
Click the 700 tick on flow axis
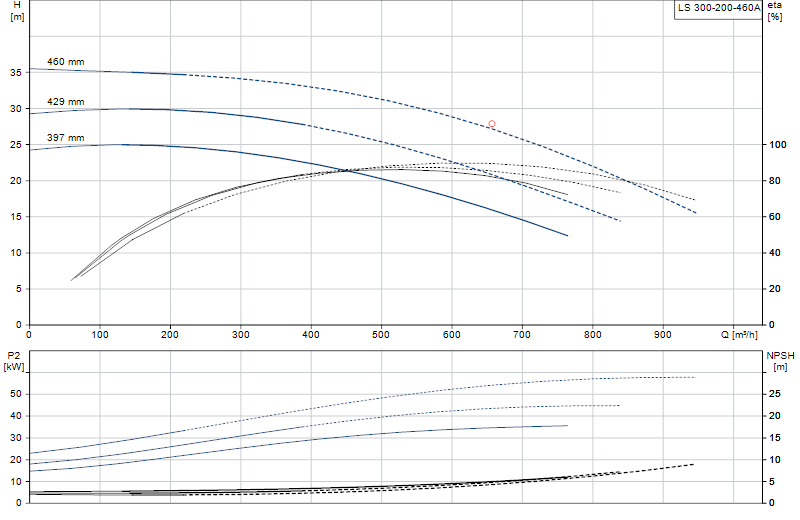point(522,335)
